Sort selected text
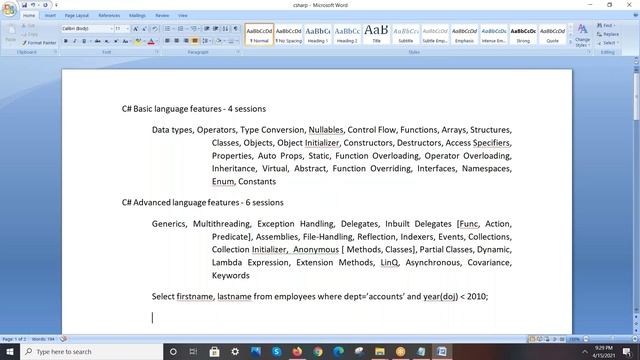 click(x=225, y=29)
